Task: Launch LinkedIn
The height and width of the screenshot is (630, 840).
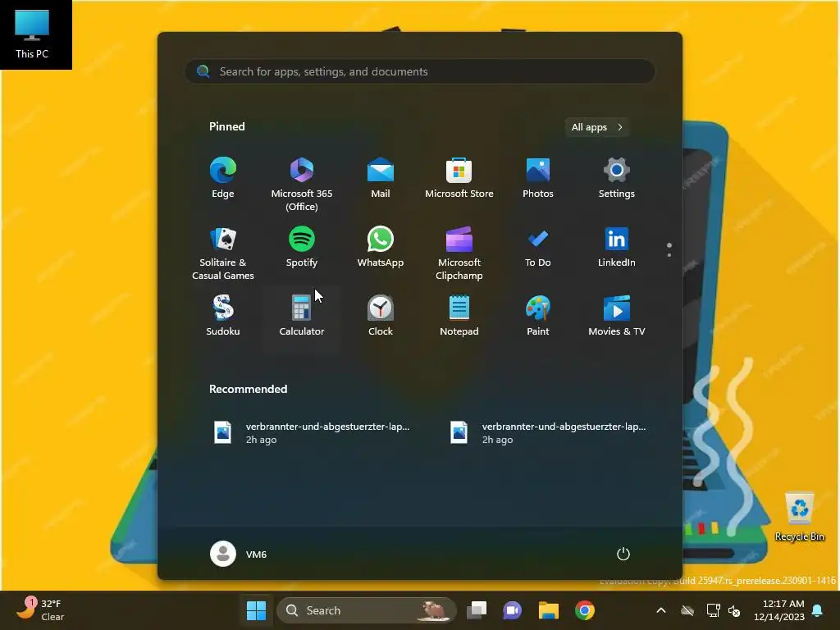Action: point(617,248)
